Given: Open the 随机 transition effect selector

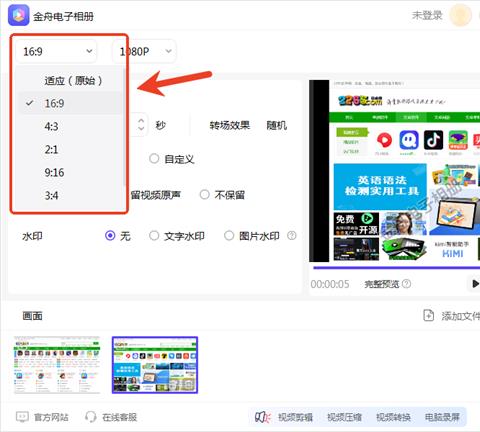Looking at the screenshot, I should [x=276, y=125].
